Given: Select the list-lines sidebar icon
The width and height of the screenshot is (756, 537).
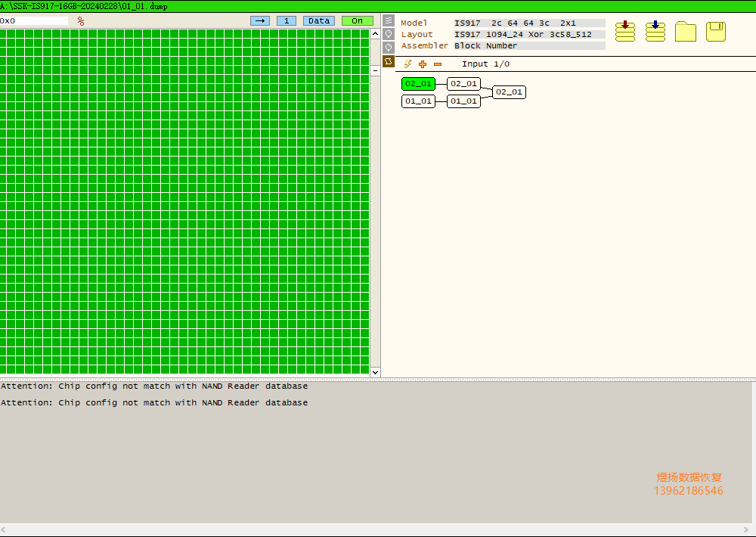Looking at the screenshot, I should 389,20.
